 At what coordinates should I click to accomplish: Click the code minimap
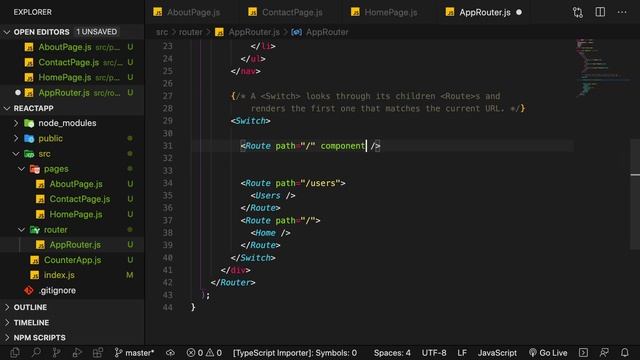[x=602, y=67]
